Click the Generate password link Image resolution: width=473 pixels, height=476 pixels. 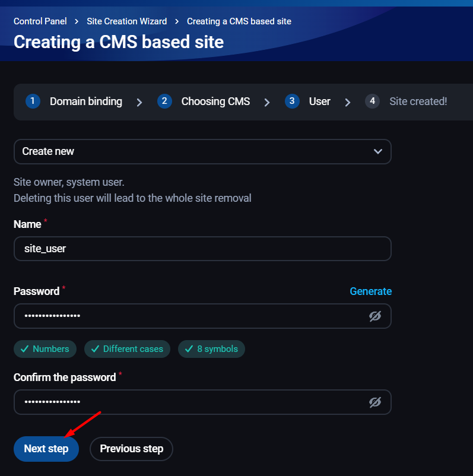click(x=370, y=291)
